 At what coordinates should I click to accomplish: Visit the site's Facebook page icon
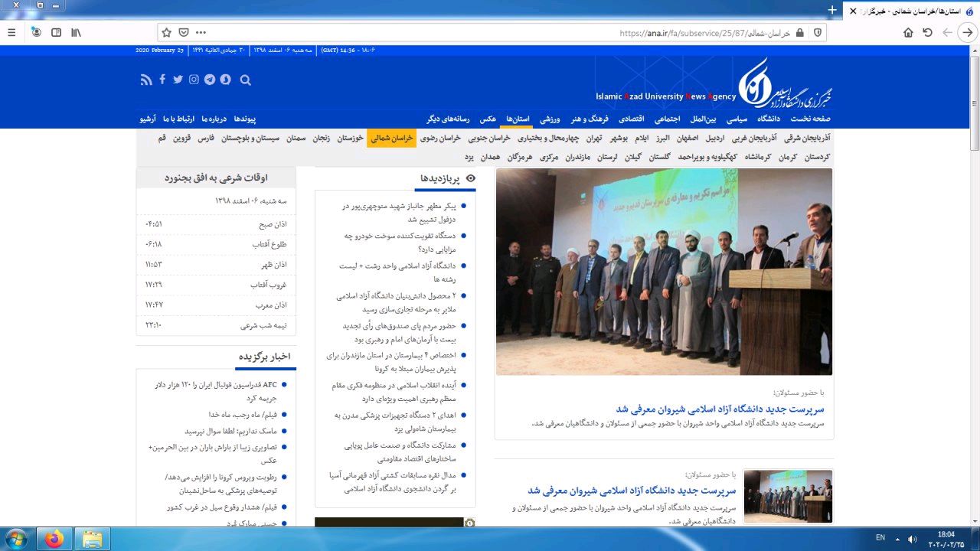tap(162, 80)
